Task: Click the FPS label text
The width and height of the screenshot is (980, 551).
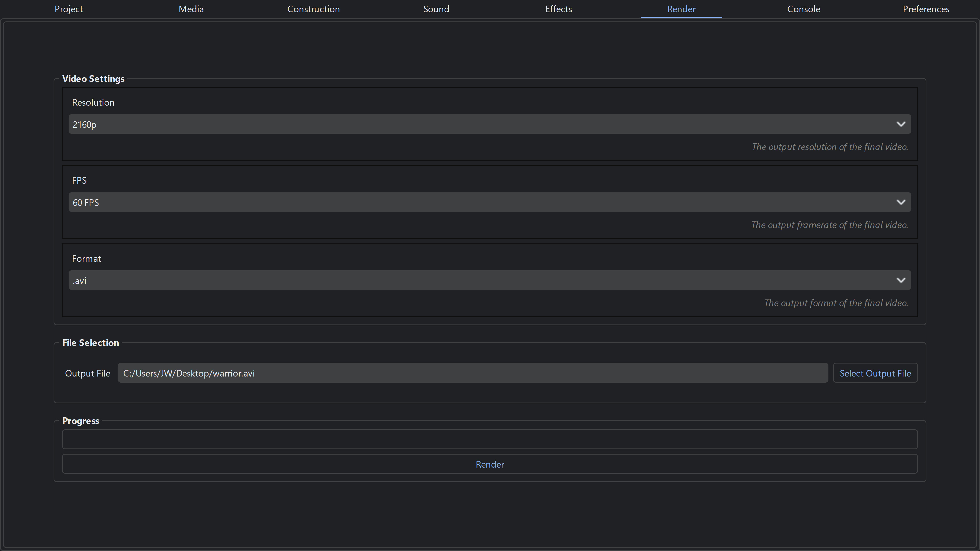Action: [79, 181]
